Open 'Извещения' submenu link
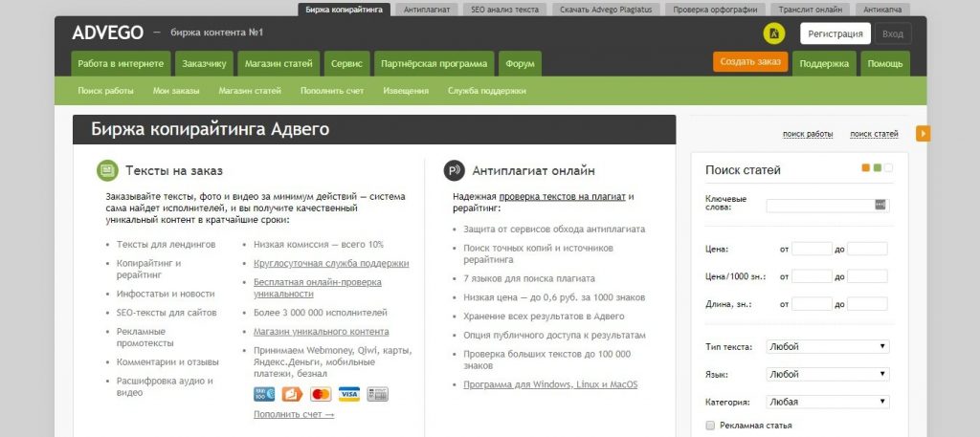This screenshot has width=980, height=437. pyautogui.click(x=406, y=91)
